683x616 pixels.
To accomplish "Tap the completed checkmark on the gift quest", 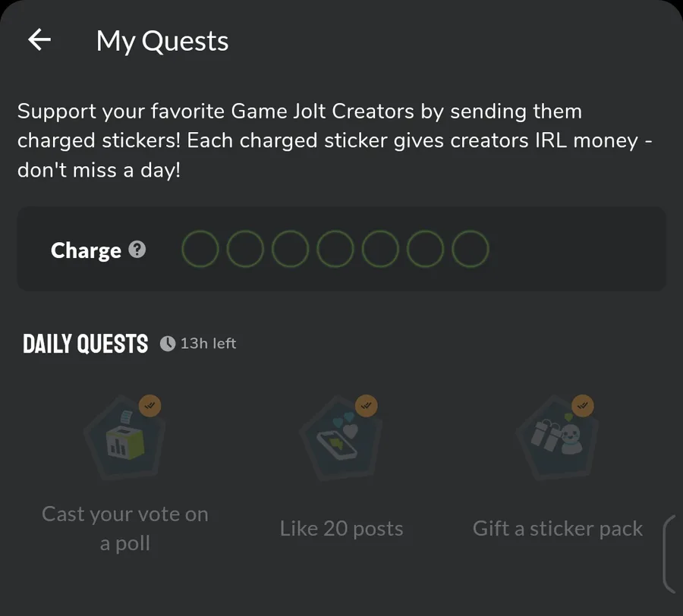I will coord(583,407).
